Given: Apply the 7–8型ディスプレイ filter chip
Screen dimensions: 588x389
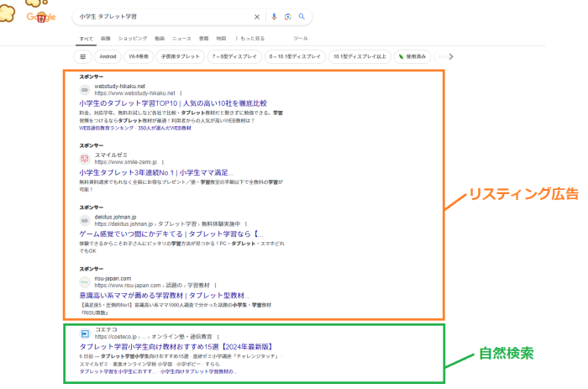Looking at the screenshot, I should coord(234,56).
